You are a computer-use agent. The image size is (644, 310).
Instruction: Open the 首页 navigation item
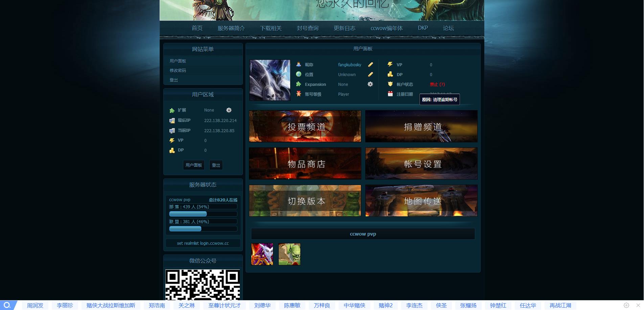coord(197,28)
